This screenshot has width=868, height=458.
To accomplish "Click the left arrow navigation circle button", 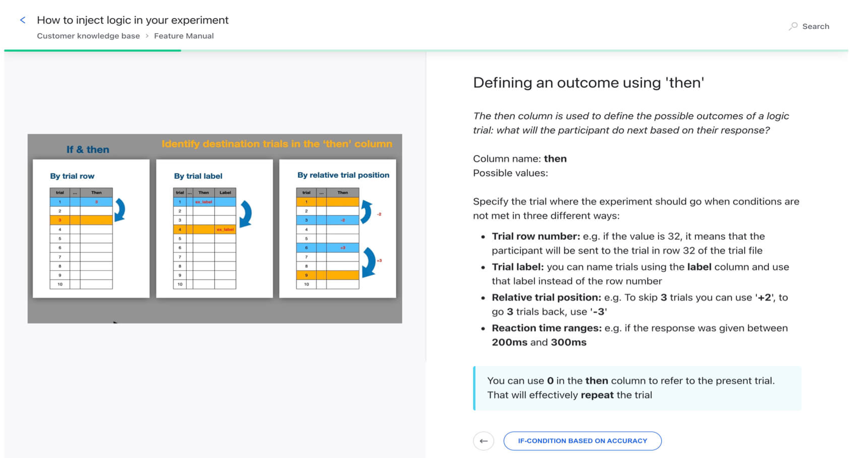I will 484,441.
